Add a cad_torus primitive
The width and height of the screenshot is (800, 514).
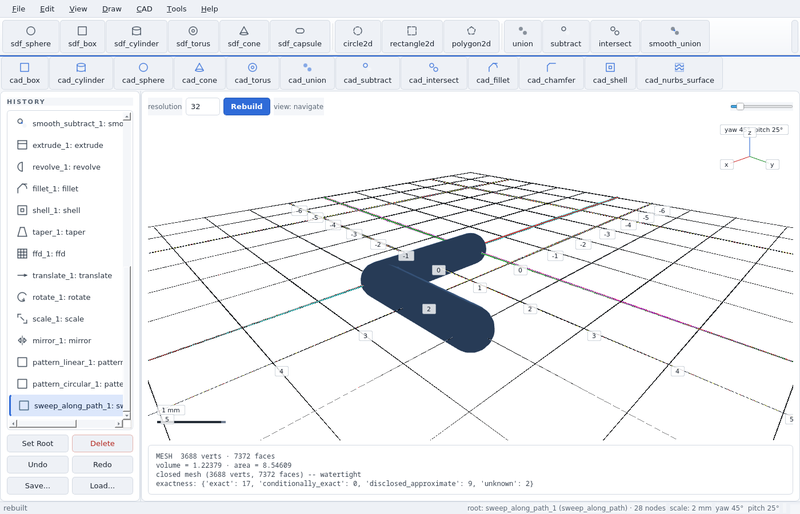(253, 74)
